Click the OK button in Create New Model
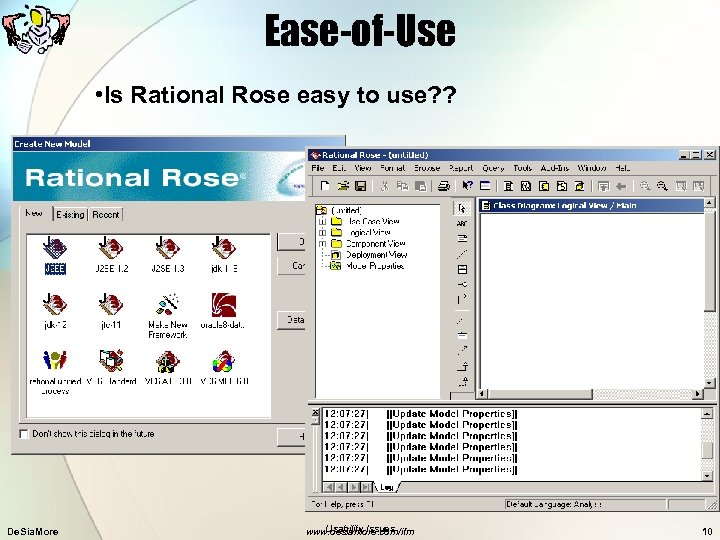Image resolution: width=720 pixels, height=540 pixels. click(291, 242)
